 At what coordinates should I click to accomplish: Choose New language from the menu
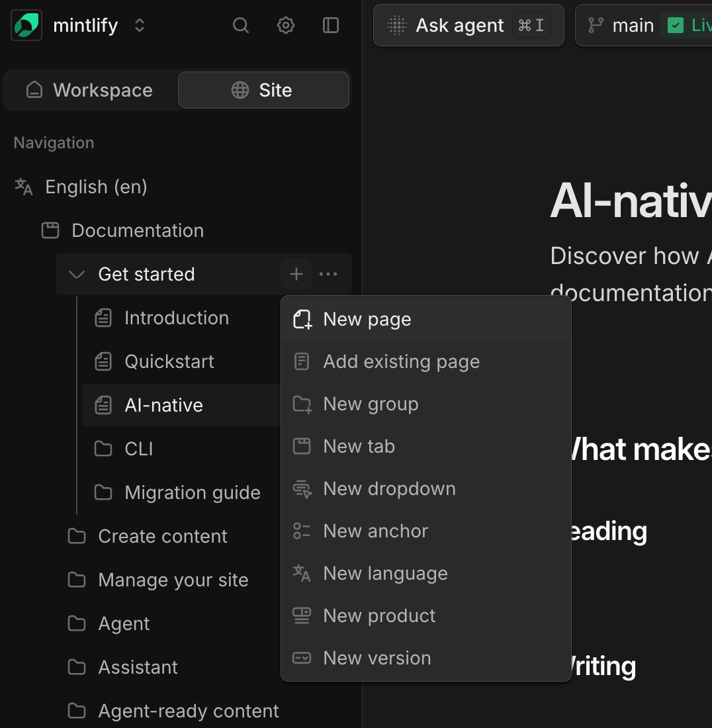coord(425,573)
